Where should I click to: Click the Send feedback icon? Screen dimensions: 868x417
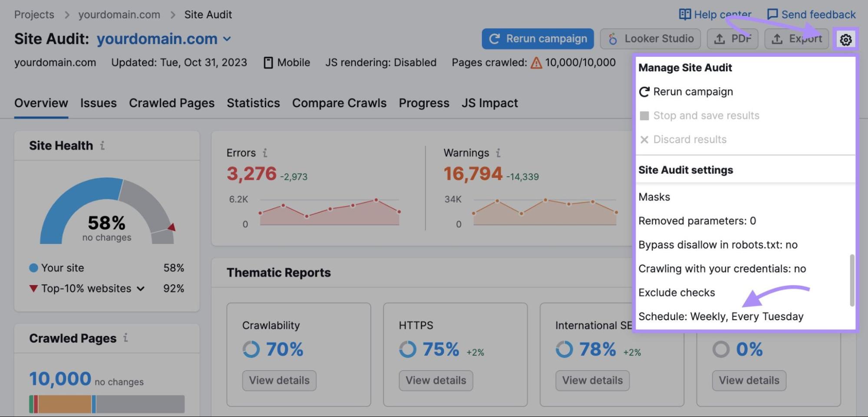(773, 13)
